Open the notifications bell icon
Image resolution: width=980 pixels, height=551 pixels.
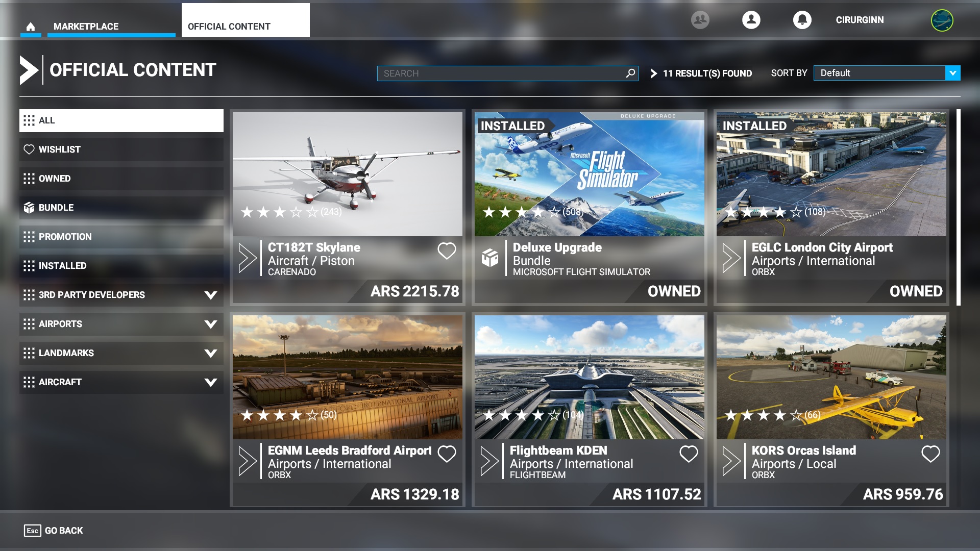(802, 20)
